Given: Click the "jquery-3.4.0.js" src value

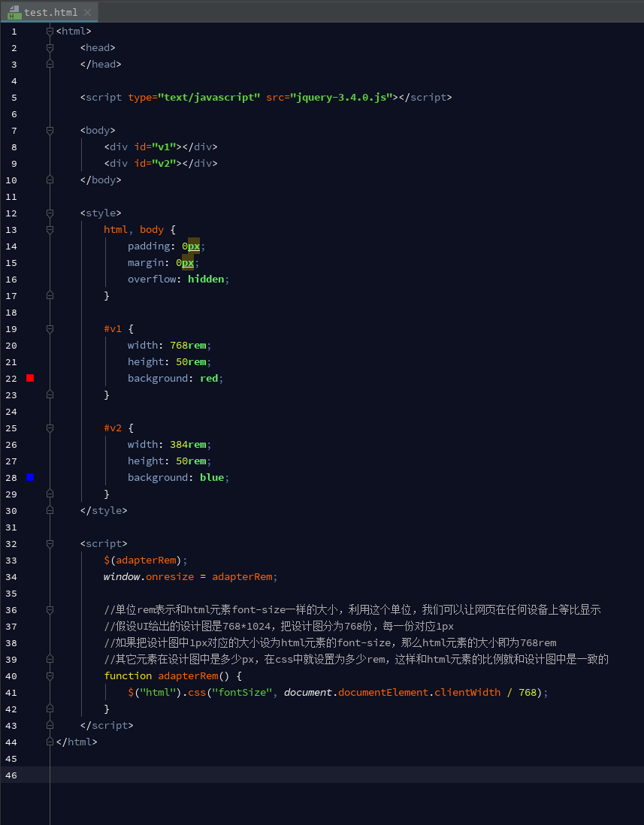Looking at the screenshot, I should click(x=341, y=98).
